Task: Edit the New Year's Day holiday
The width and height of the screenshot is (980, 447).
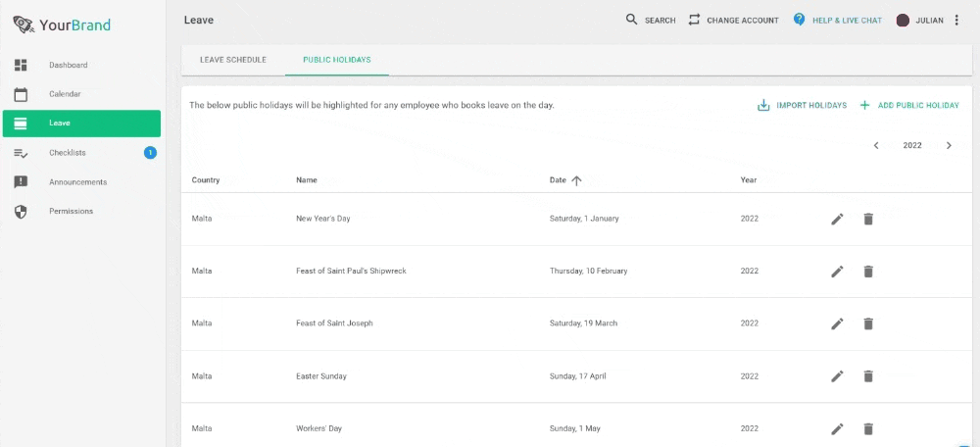Action: coord(837,219)
